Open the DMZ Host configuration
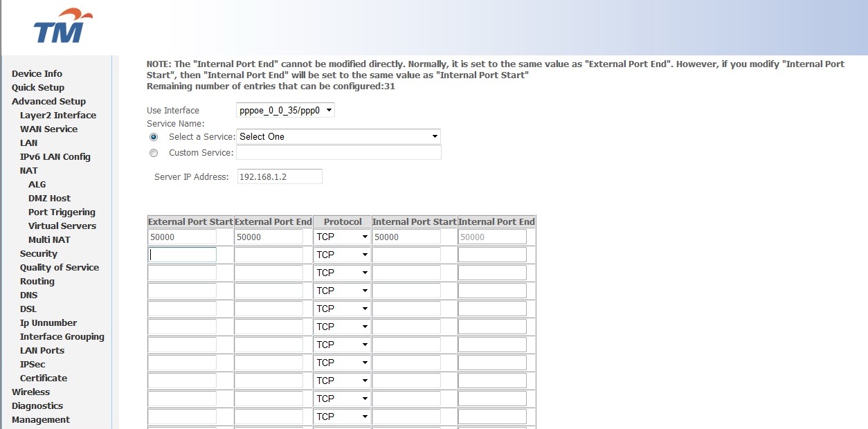868x429 pixels. point(49,198)
